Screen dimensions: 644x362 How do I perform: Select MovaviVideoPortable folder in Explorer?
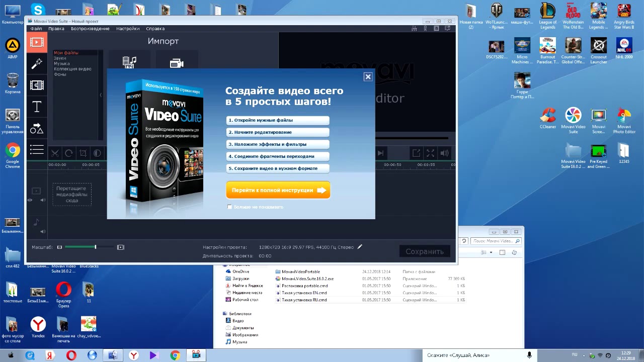297,271
